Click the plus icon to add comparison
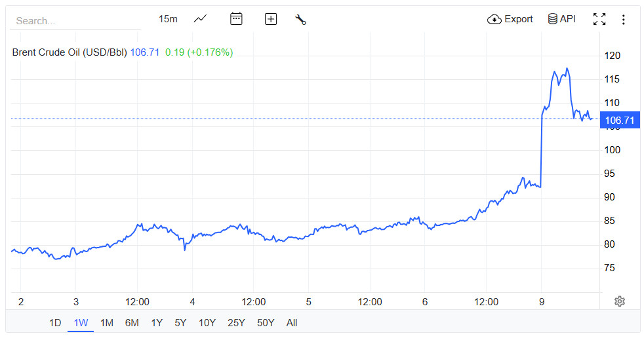Screen dimensions: 644x338 click(x=271, y=19)
